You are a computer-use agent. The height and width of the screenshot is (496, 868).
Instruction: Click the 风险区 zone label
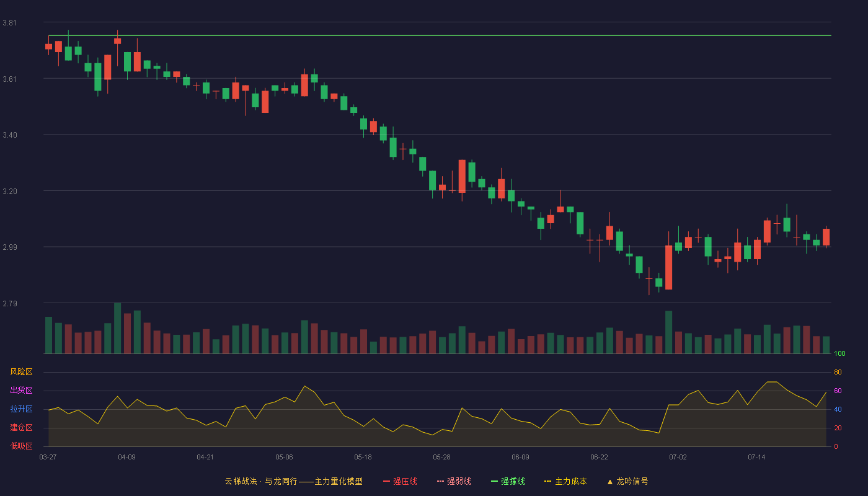(21, 372)
